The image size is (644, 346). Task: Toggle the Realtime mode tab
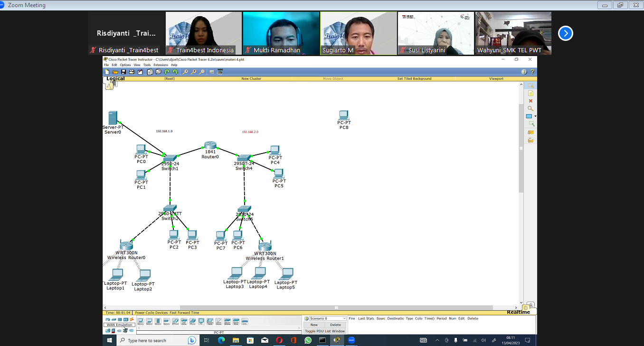pyautogui.click(x=518, y=312)
